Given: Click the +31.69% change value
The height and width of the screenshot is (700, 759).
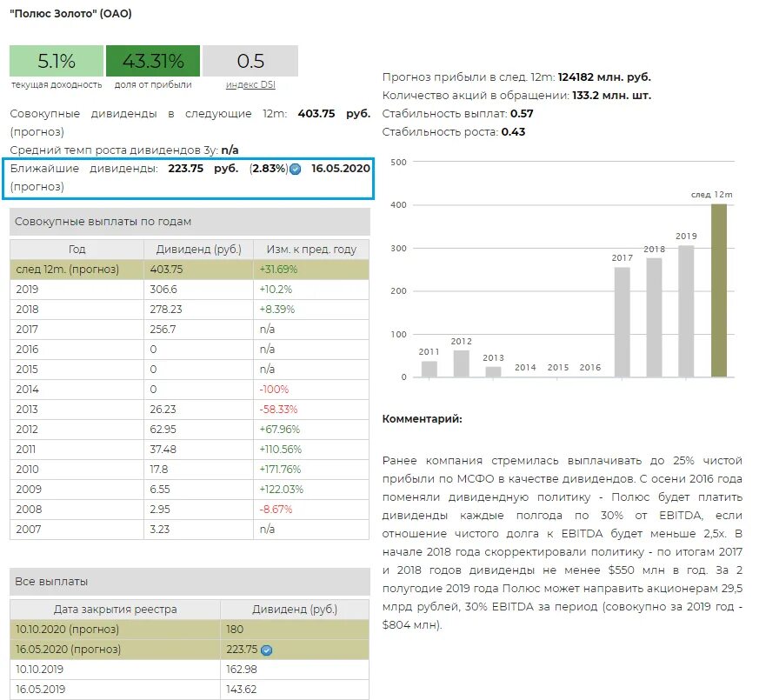Looking at the screenshot, I should point(278,270).
